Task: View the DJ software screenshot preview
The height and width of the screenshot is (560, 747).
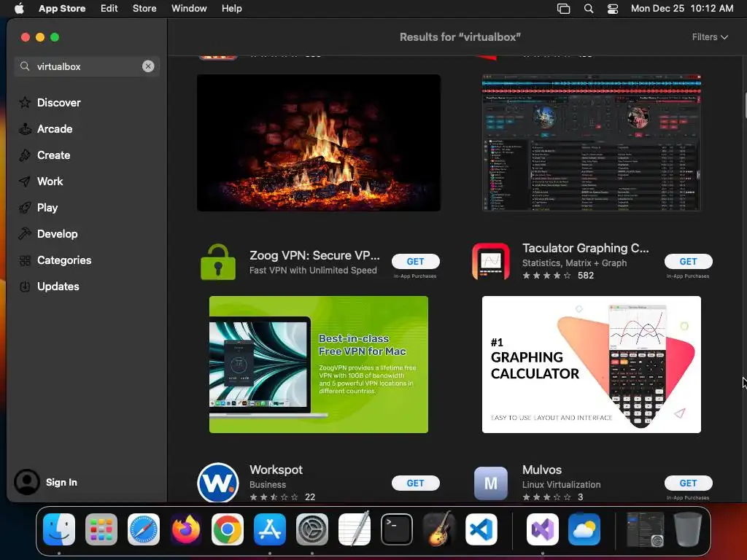Action: click(591, 142)
